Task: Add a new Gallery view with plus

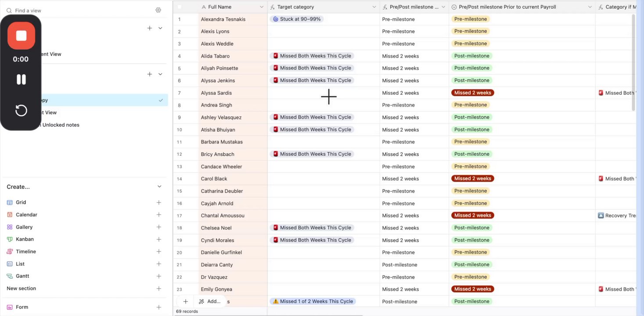Action: tap(159, 227)
